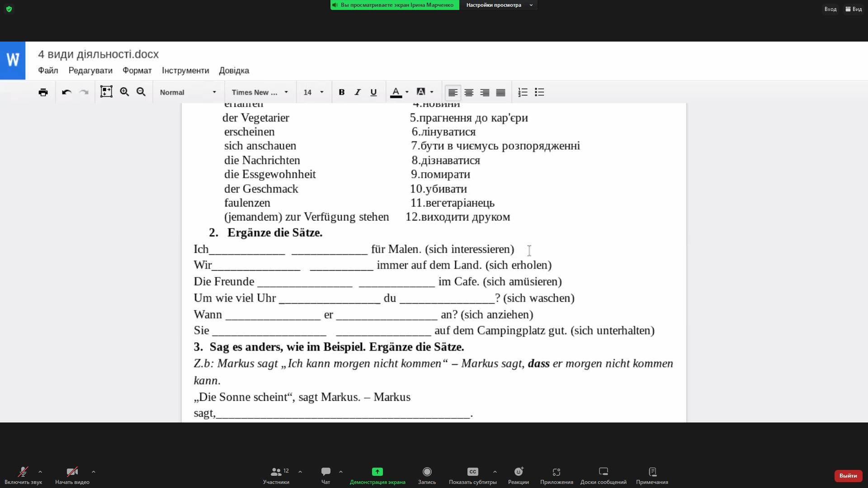
Task: Open the Normal paragraph style dropdown
Action: coord(188,92)
